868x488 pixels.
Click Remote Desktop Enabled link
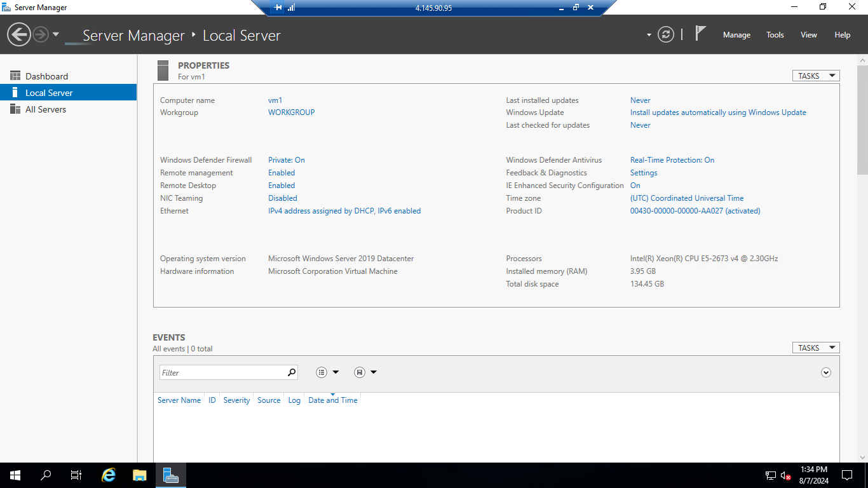coord(281,186)
